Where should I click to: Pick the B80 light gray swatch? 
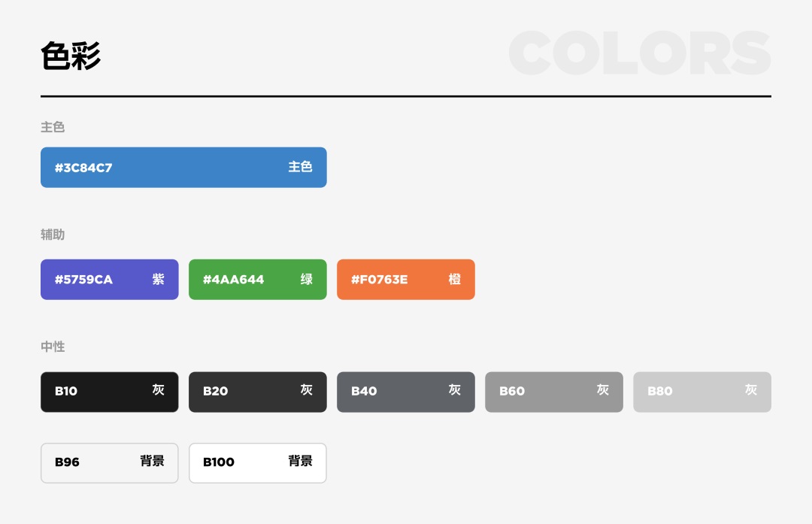pos(702,392)
